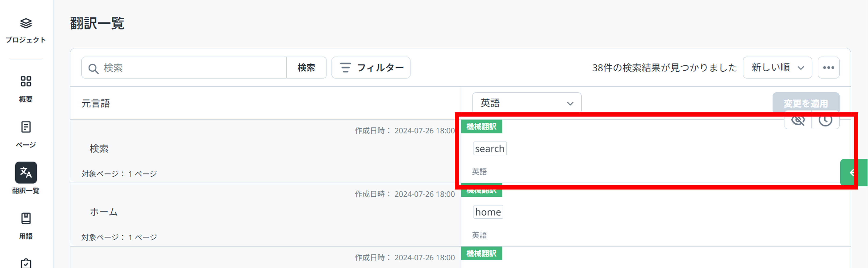
Task: Select the ホーム source text row
Action: 266,215
